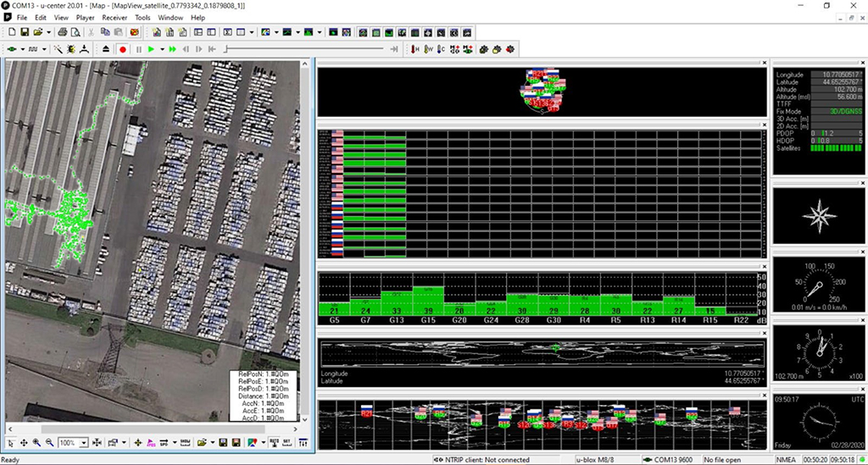
Task: Toggle the Pause playback button
Action: pos(139,50)
